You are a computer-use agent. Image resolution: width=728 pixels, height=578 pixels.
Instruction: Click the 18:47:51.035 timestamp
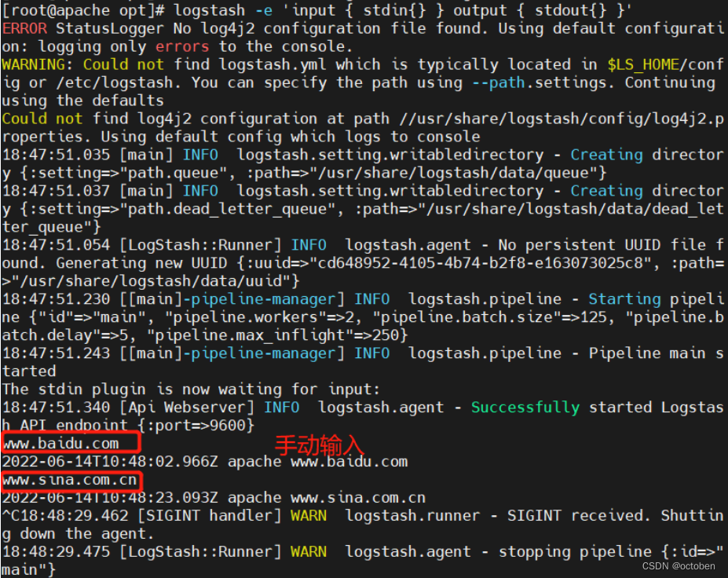point(57,155)
